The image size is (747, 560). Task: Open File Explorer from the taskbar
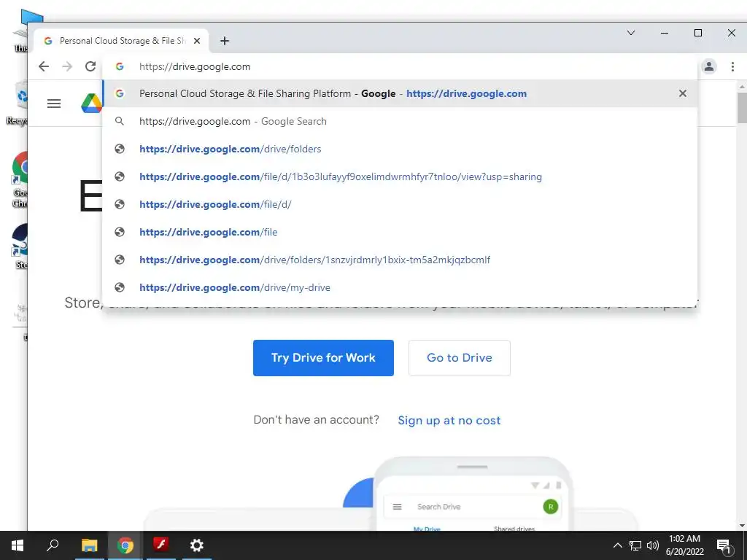[89, 545]
